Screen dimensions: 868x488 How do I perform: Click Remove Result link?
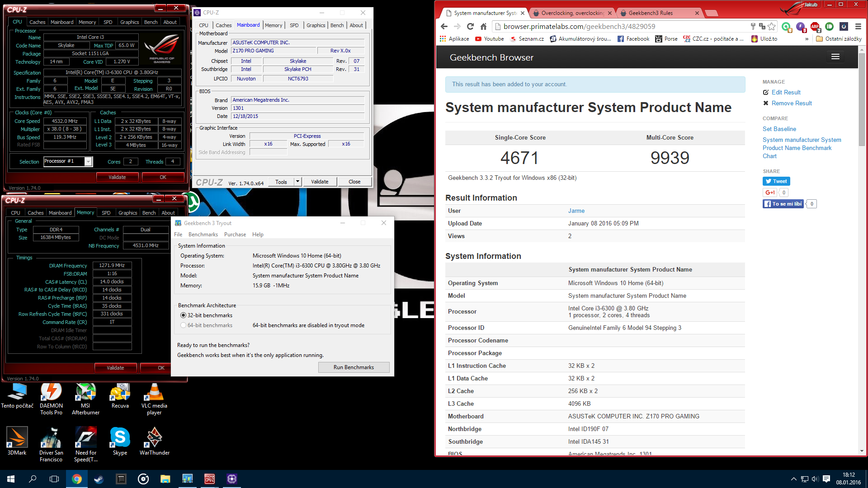(792, 103)
